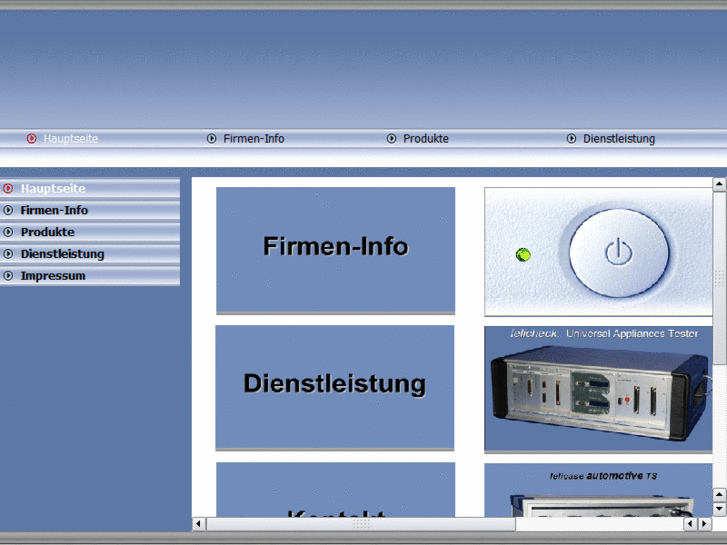This screenshot has height=545, width=727.
Task: Click the circle icon beside sidebar Produkte
Action: [8, 232]
